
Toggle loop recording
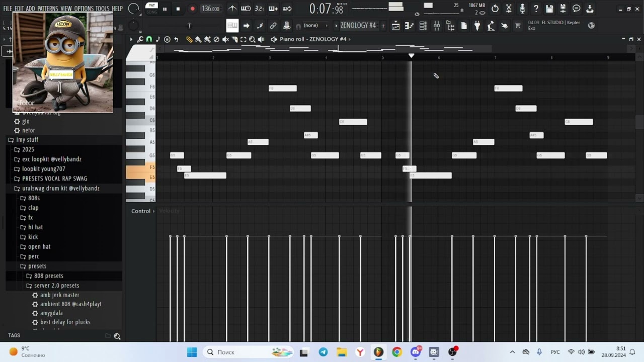click(x=287, y=9)
